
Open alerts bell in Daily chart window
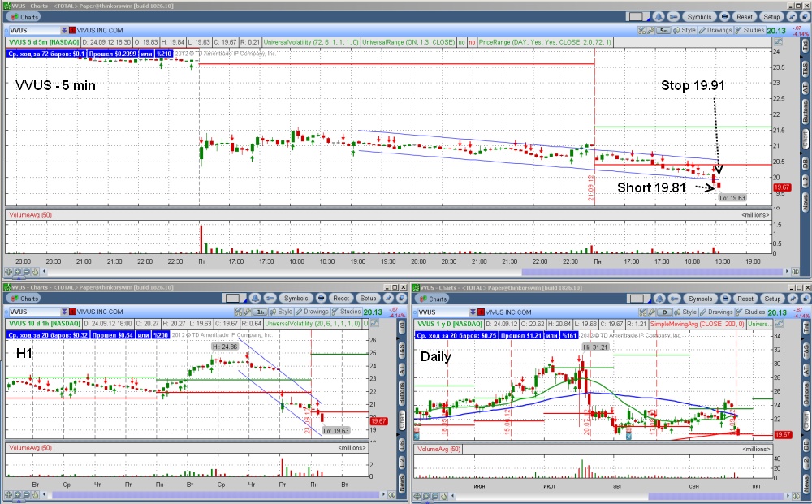[x=659, y=299]
